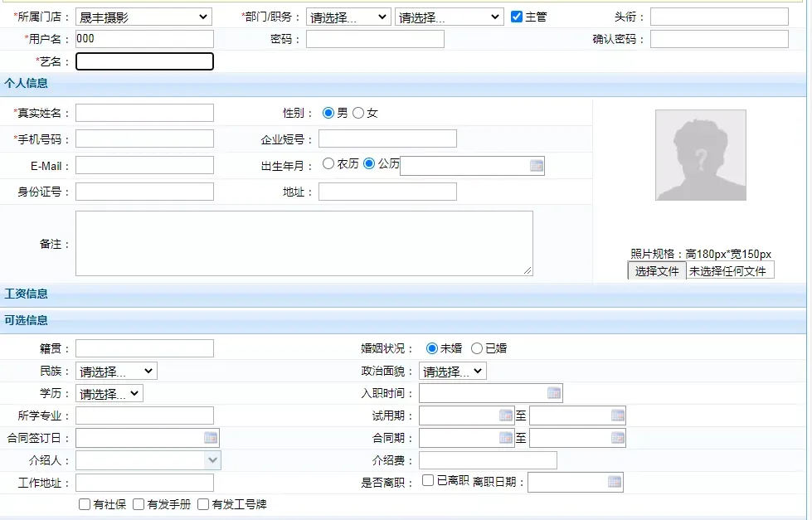This screenshot has width=812, height=520.
Task: Open calendar icon for 合同期 end date
Action: [617, 438]
